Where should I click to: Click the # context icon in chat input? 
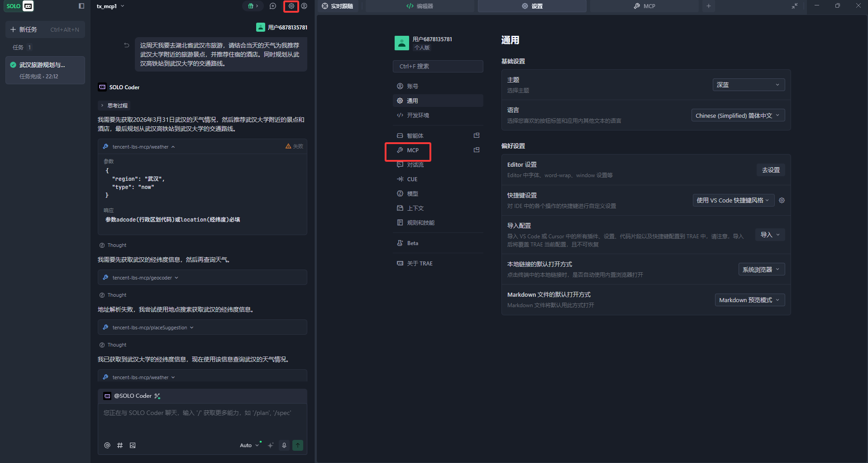pyautogui.click(x=120, y=445)
